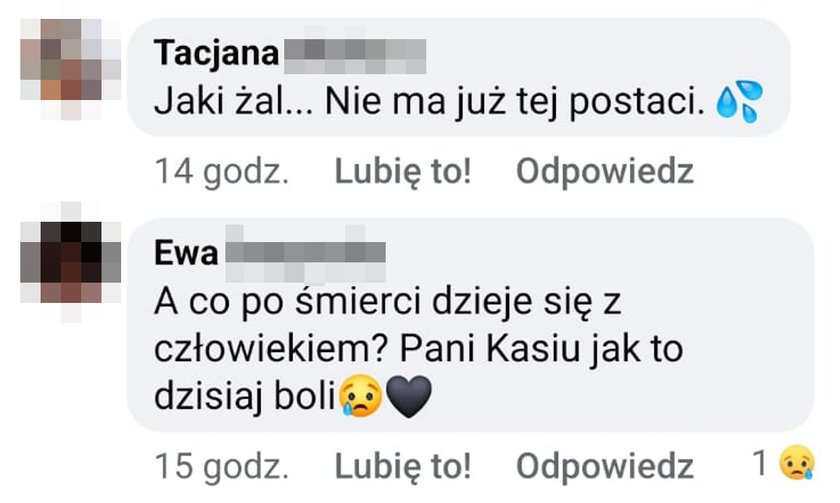Click the blurred surname next to Ewa
This screenshot has height=503, width=840.
[305, 254]
